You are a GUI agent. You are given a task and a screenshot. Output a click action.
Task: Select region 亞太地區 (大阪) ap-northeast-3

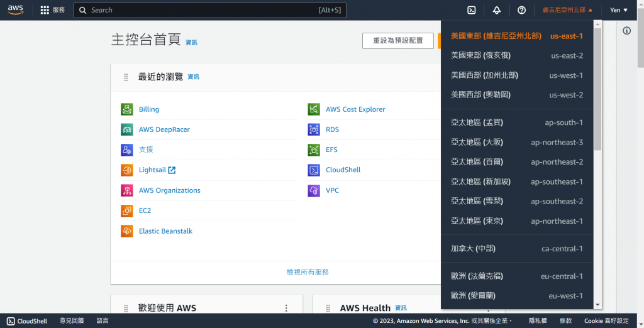point(517,142)
